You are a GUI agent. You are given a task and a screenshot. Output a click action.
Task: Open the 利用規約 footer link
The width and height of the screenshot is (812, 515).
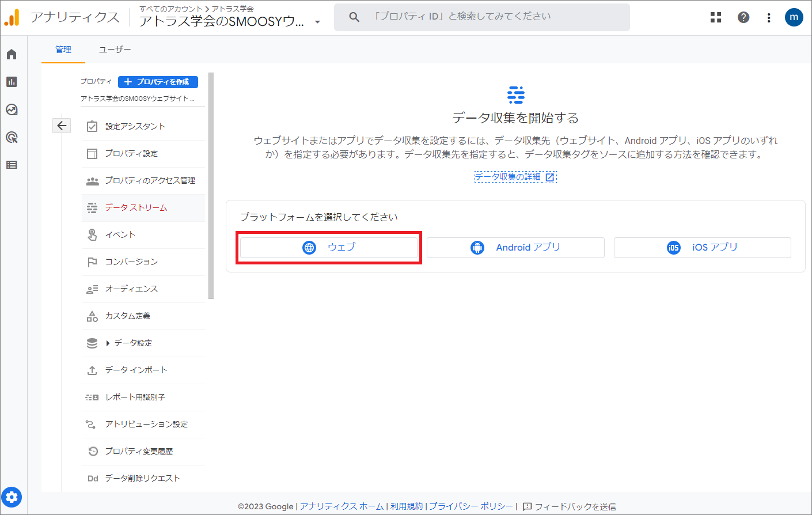point(407,506)
